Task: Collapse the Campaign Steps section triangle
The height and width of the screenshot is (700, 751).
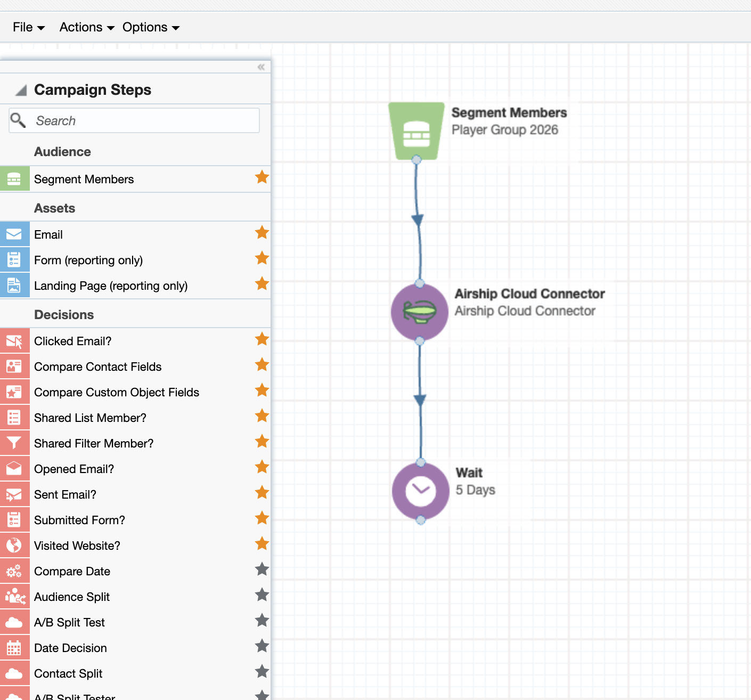Action: [x=21, y=90]
